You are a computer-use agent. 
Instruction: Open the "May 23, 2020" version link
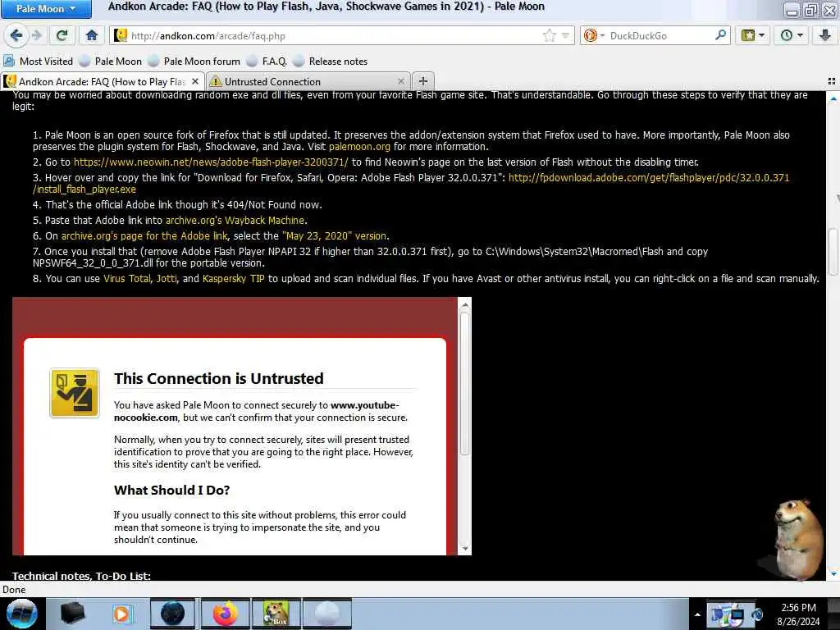[x=335, y=235]
